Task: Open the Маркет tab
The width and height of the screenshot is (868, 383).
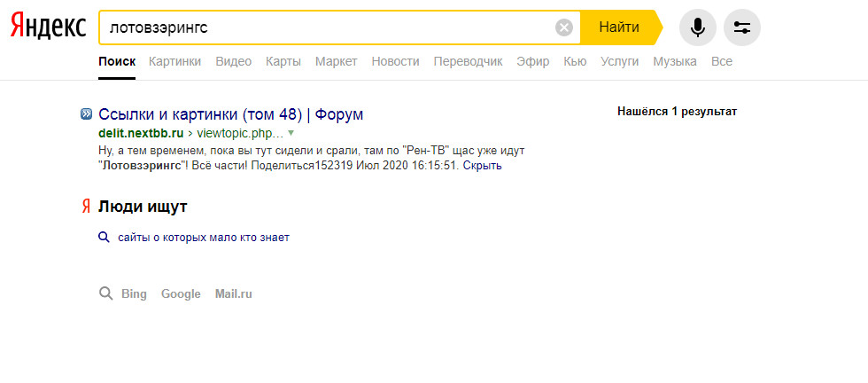Action: 337,61
